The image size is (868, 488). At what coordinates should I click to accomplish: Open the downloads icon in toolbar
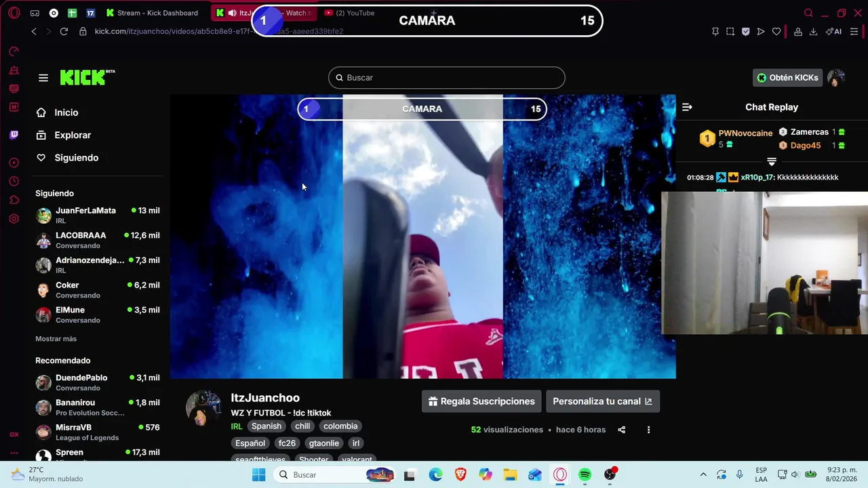pyautogui.click(x=813, y=31)
